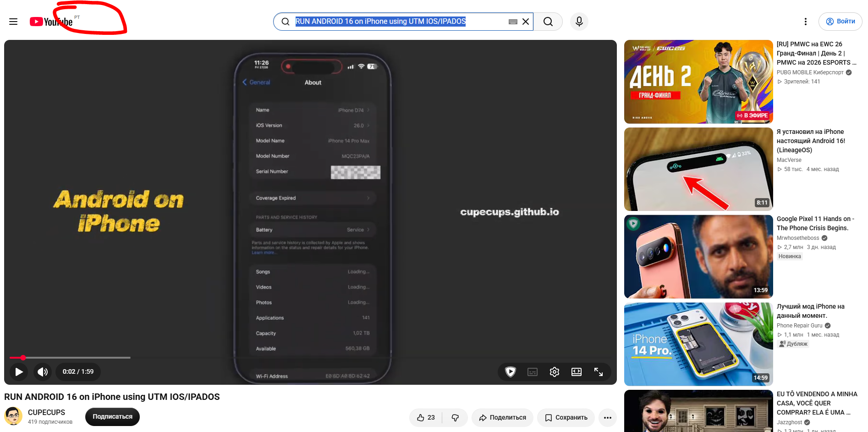Like the video with 23 likes
Viewport: 868px width, 432px height.
click(426, 417)
